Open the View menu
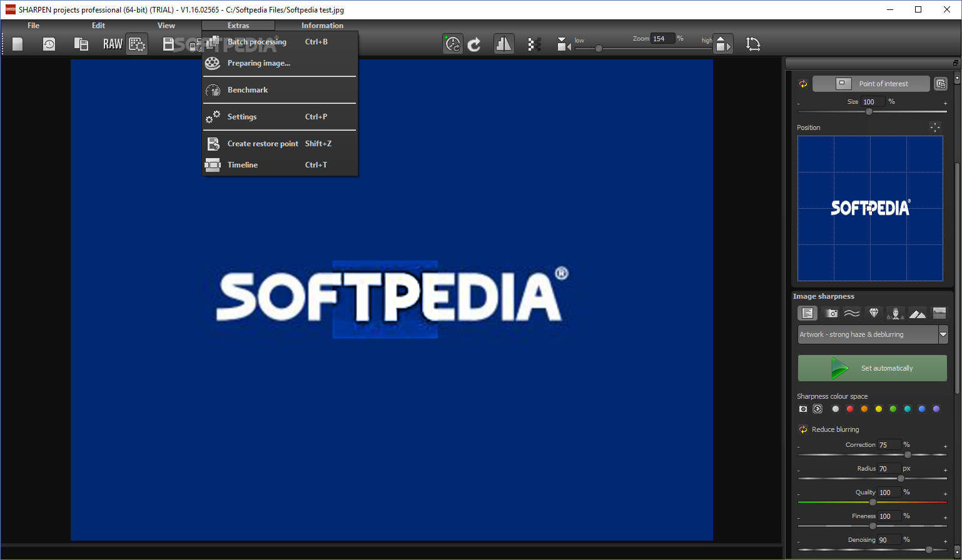 (166, 26)
